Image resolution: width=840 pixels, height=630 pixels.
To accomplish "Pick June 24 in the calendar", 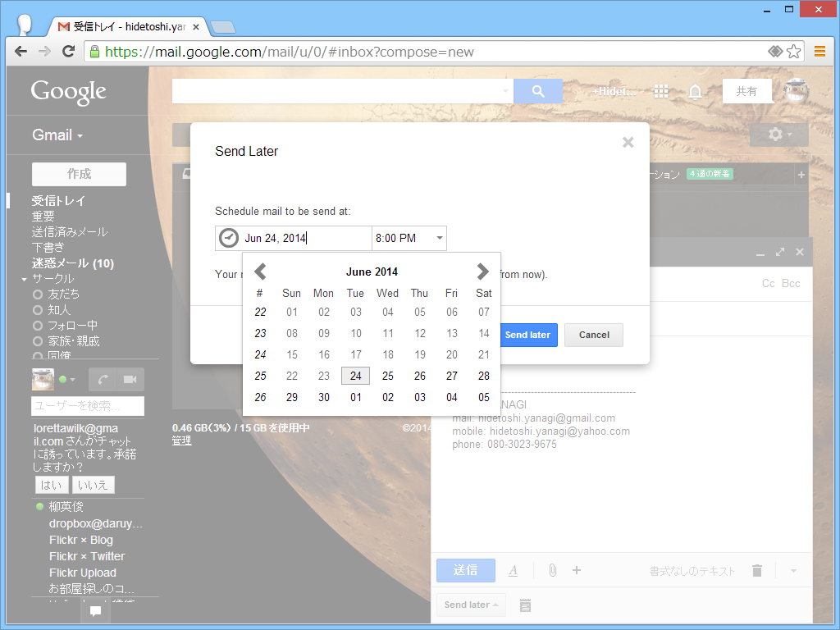I will click(x=356, y=376).
